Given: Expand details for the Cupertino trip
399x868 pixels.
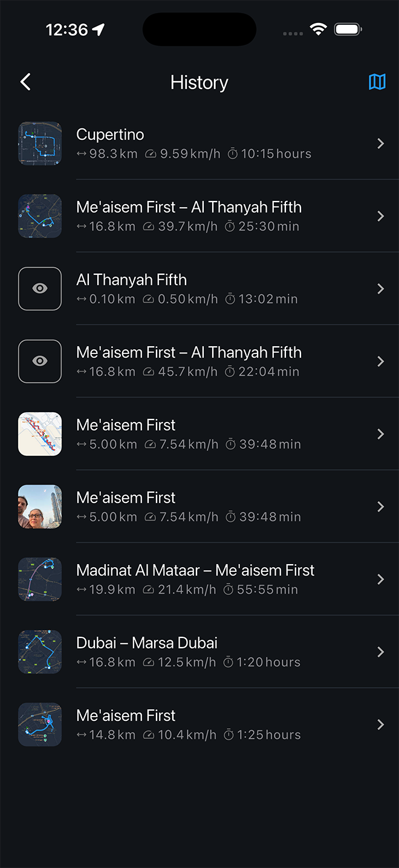Looking at the screenshot, I should point(381,143).
